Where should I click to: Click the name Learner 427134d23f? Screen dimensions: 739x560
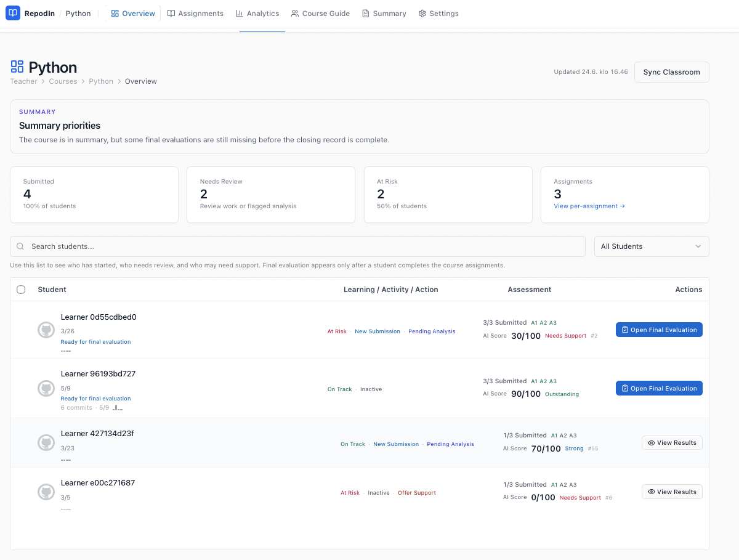tap(97, 434)
